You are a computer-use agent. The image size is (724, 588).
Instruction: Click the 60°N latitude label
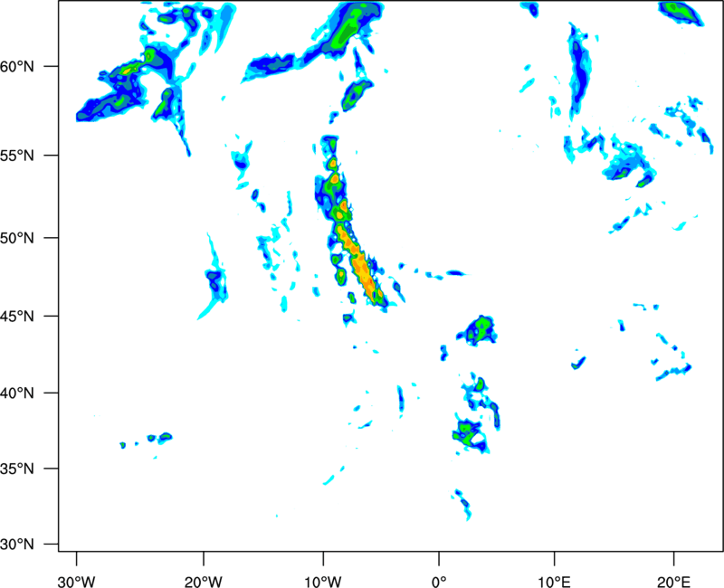coord(17,67)
